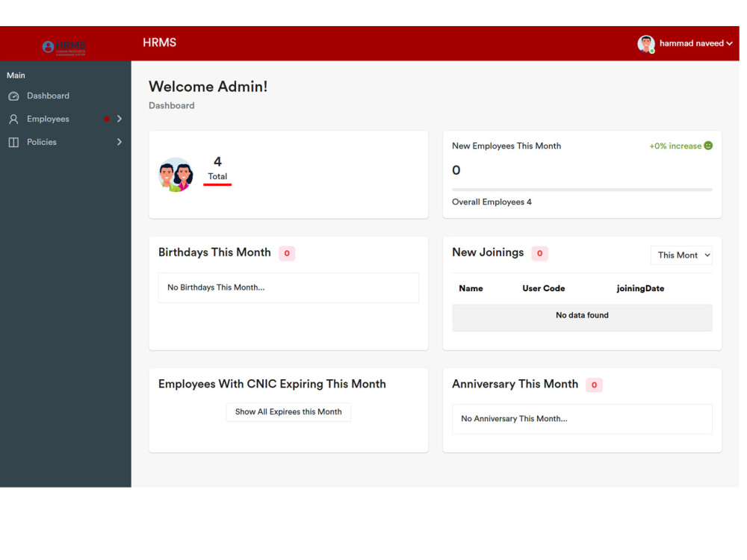Click the Welcome Admin! heading
This screenshot has height=560, width=747.
[x=208, y=87]
